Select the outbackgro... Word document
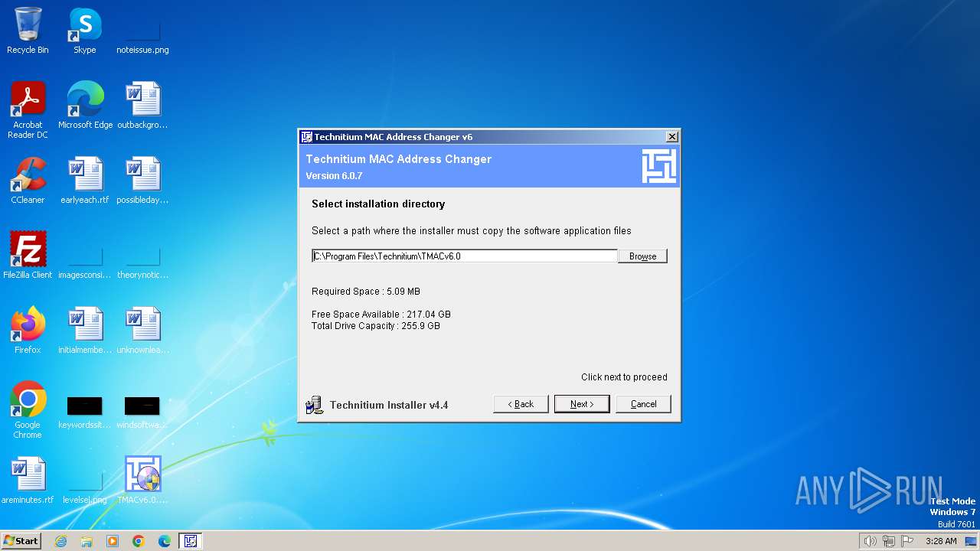 pos(142,106)
